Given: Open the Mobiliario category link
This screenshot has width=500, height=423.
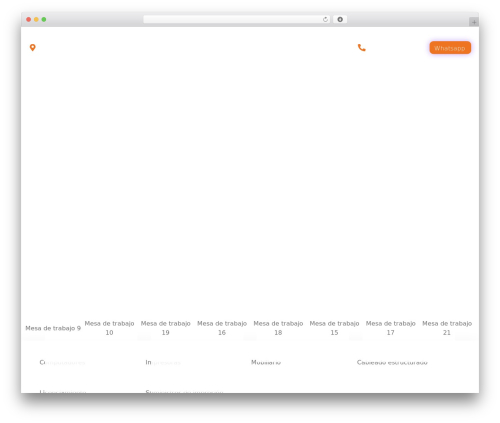Looking at the screenshot, I should pos(266,362).
